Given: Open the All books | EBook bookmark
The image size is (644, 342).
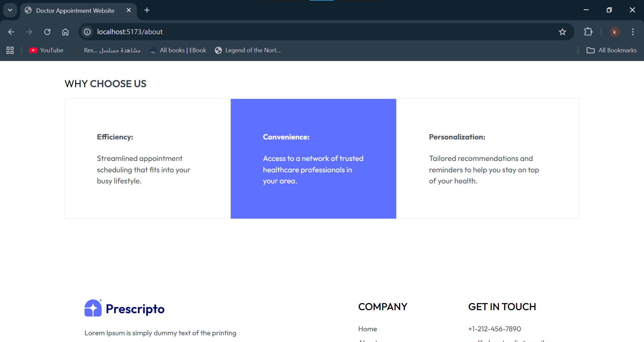Looking at the screenshot, I should pyautogui.click(x=178, y=50).
